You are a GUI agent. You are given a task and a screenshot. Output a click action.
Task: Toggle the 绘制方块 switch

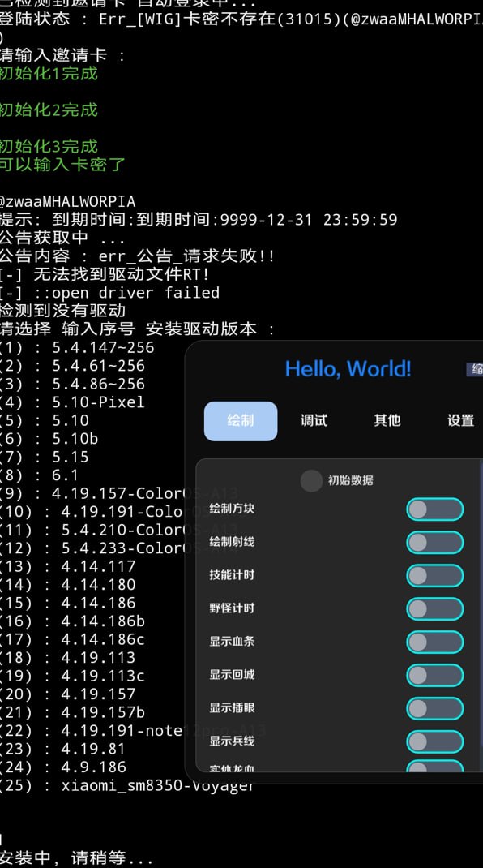(435, 509)
